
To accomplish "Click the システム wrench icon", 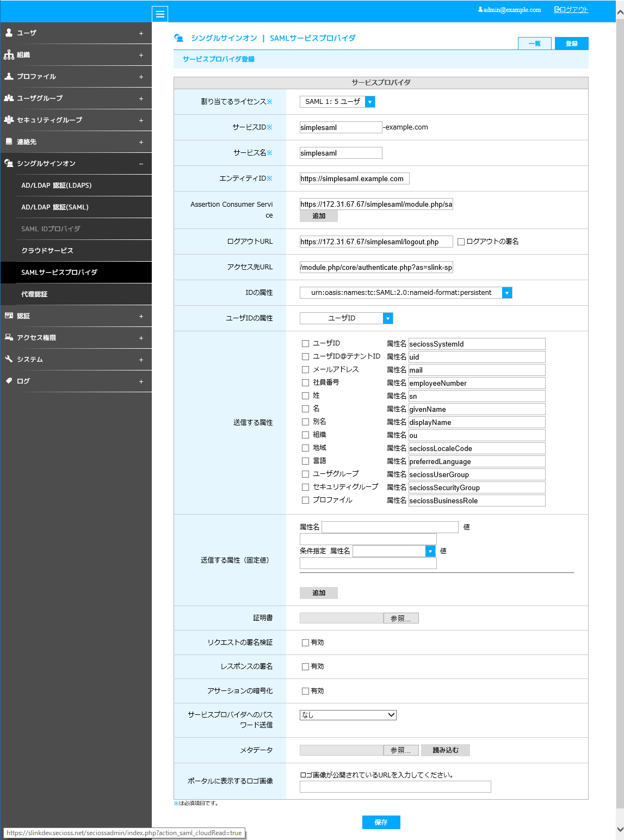I will (x=9, y=359).
